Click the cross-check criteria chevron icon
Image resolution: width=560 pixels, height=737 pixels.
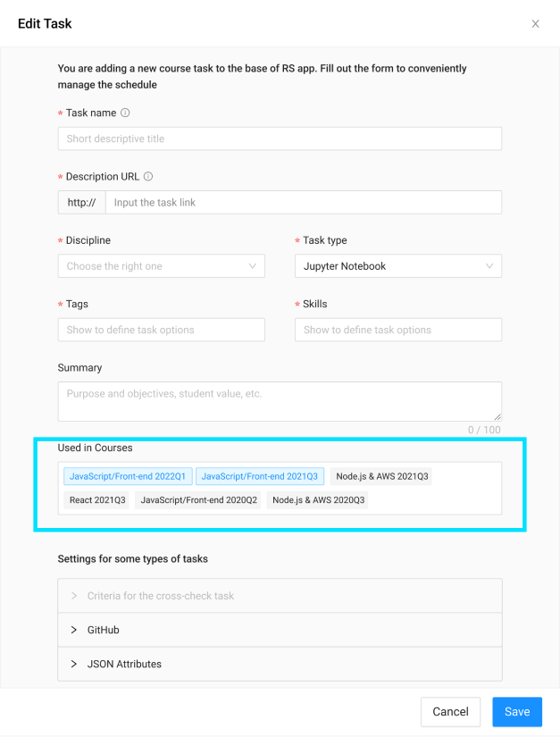(x=74, y=596)
